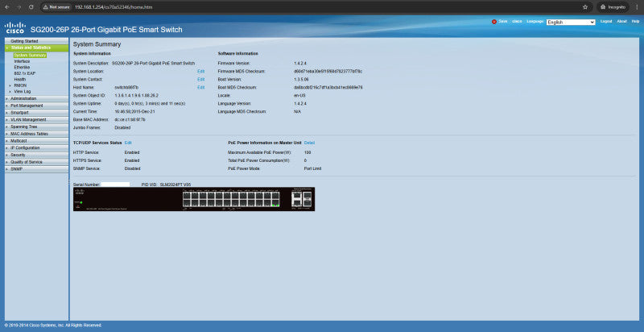Click the locale value en-US

(299, 95)
